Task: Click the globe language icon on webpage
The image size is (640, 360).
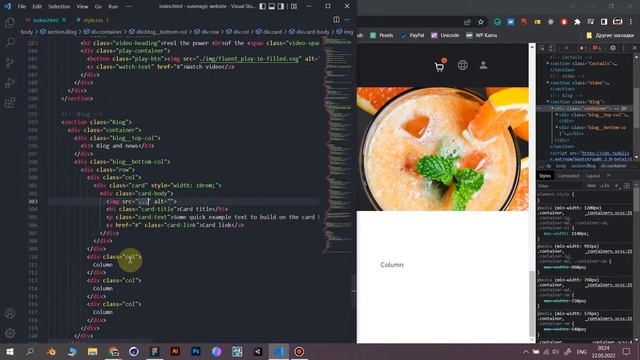Action: pos(462,65)
